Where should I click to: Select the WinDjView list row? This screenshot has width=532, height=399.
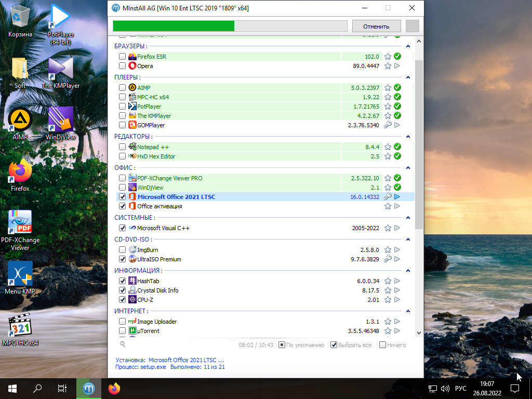pyautogui.click(x=265, y=188)
